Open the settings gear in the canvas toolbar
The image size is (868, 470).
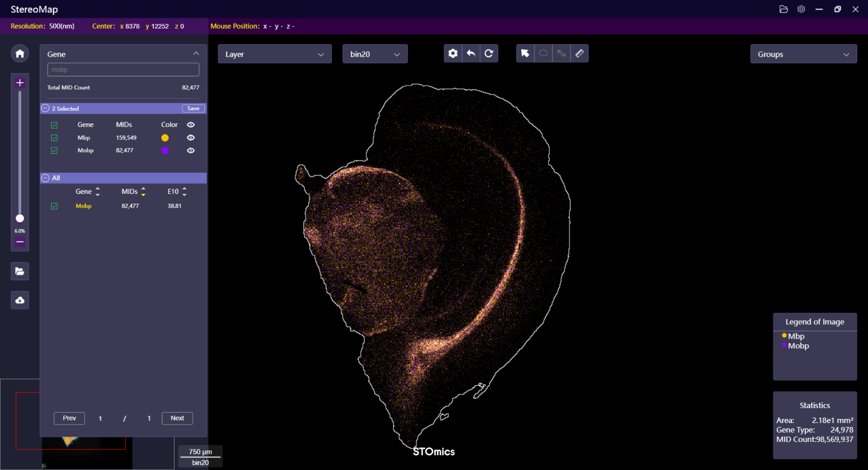(453, 53)
